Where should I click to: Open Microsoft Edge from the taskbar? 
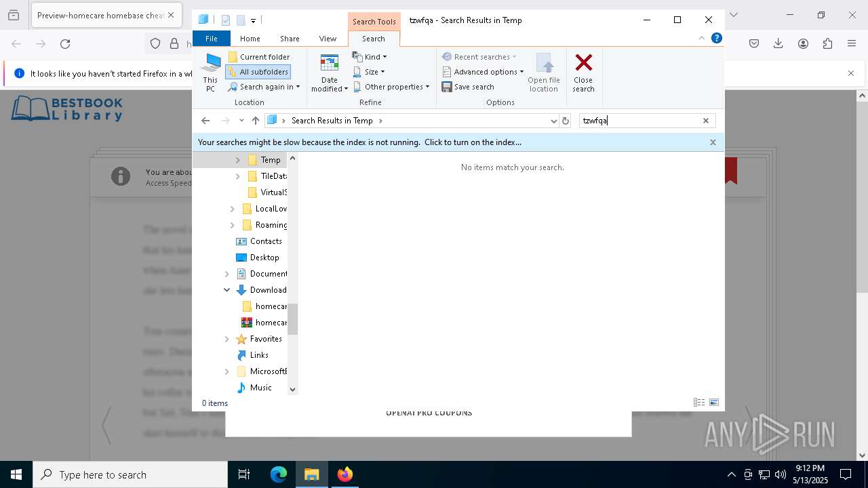[279, 474]
